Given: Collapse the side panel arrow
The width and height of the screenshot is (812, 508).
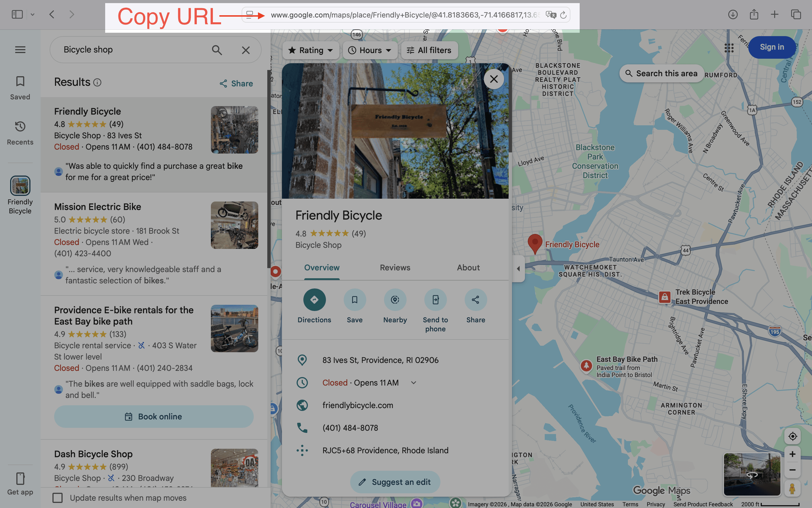Looking at the screenshot, I should click(518, 268).
